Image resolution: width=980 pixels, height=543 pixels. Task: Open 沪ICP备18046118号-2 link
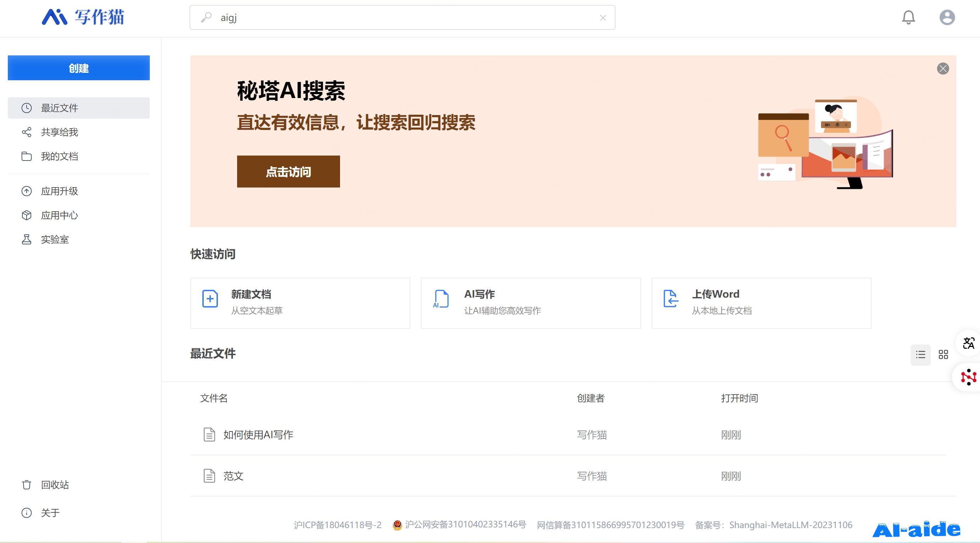point(338,525)
